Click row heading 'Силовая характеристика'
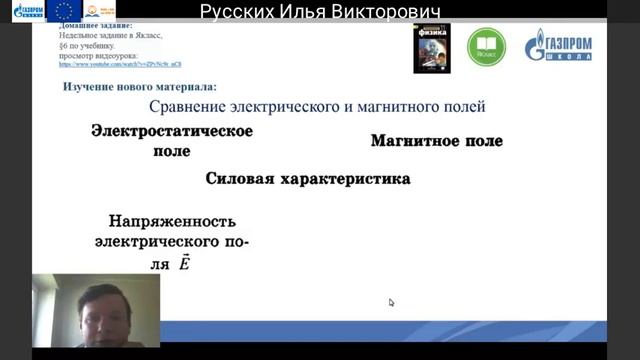 coord(308,179)
